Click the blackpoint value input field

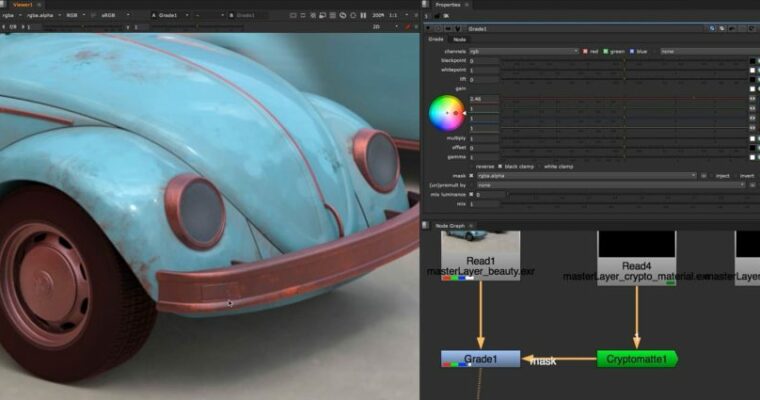coord(484,61)
